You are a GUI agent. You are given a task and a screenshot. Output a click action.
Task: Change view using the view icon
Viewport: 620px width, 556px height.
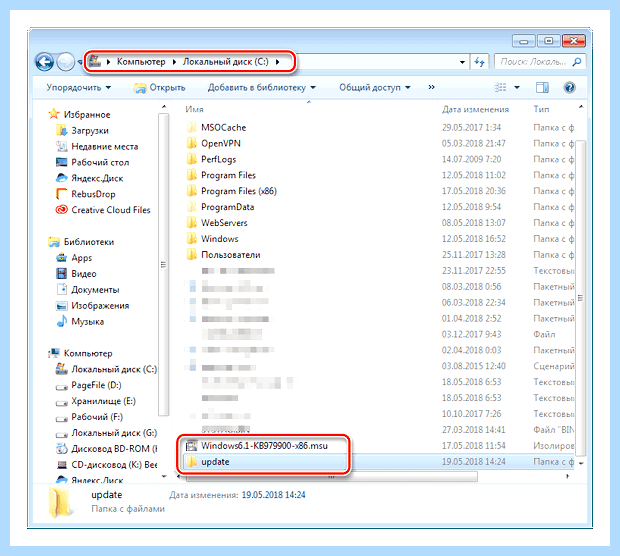501,87
